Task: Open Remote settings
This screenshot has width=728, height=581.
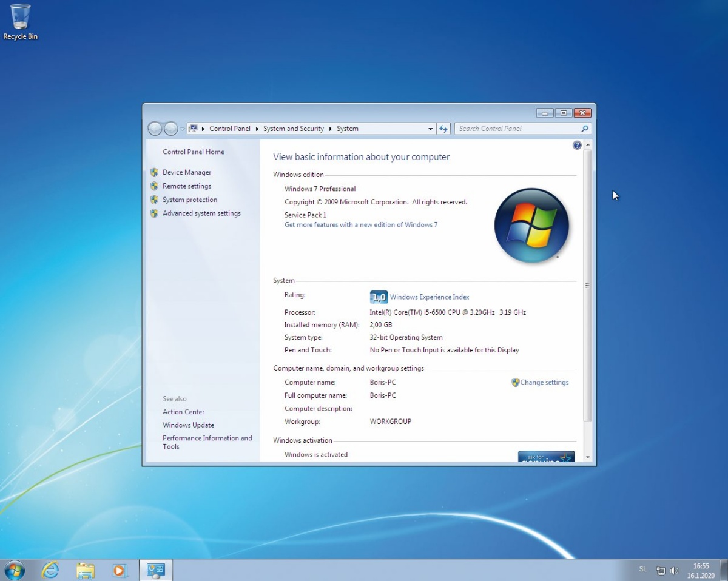Action: (x=187, y=186)
